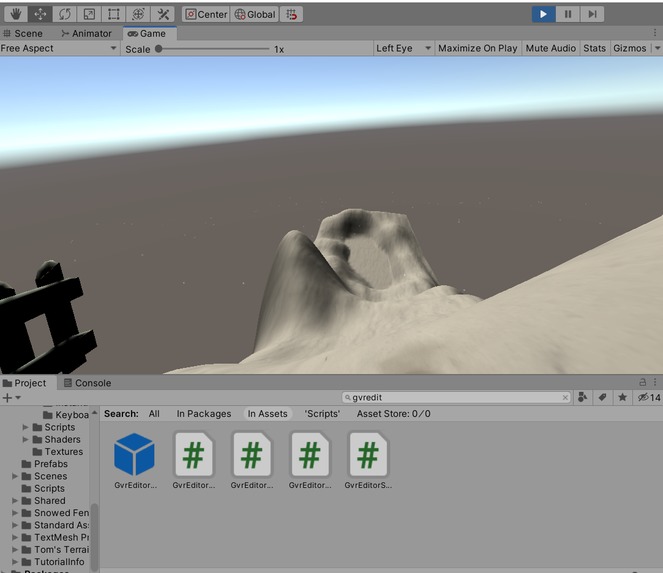Open Project panel three-dot menu
Screen dimensions: 663x573
pos(655,382)
